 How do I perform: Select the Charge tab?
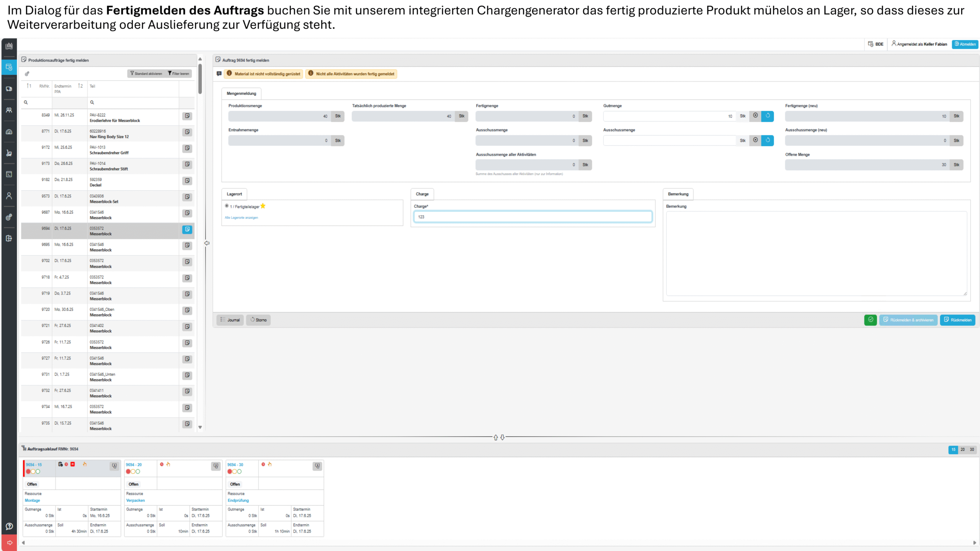(422, 194)
